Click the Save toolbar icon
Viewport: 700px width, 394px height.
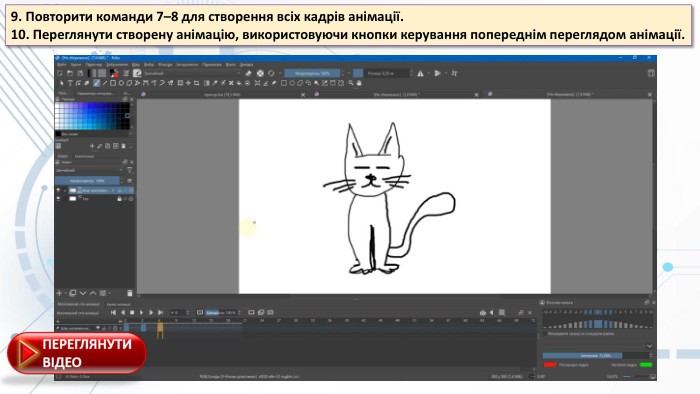tap(80, 73)
